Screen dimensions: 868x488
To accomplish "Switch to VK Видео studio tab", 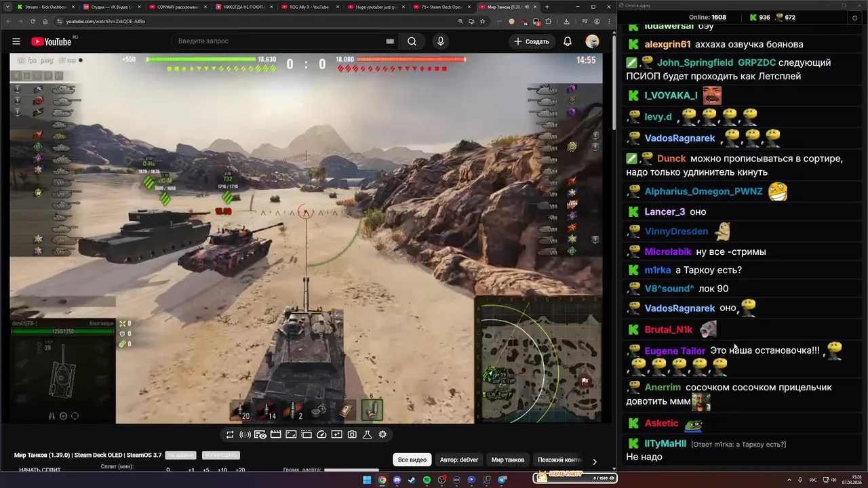I will 112,7.
